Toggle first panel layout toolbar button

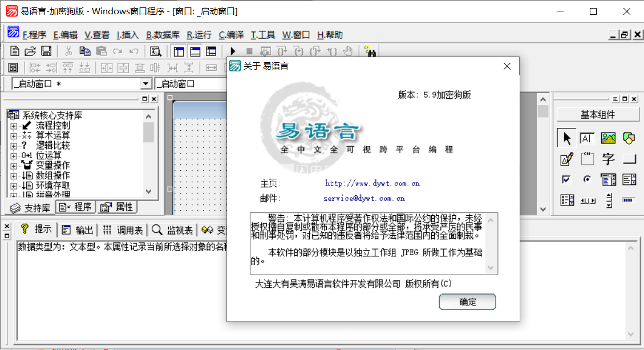click(179, 51)
